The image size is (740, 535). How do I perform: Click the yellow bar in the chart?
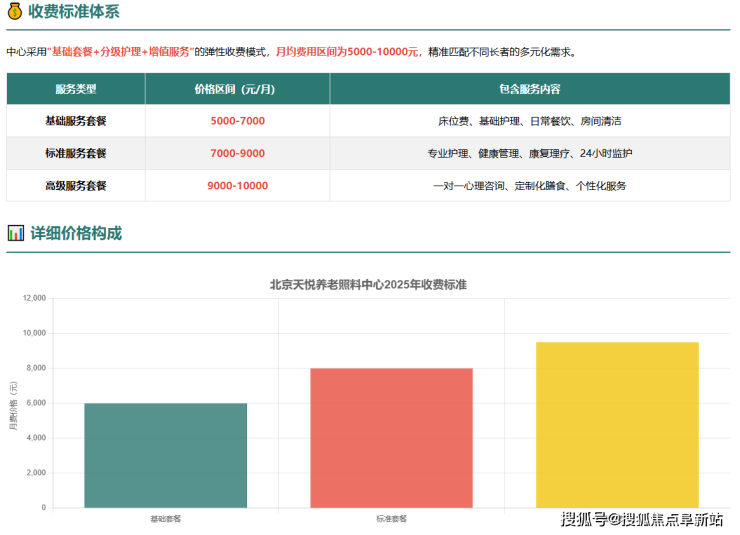pyautogui.click(x=617, y=425)
